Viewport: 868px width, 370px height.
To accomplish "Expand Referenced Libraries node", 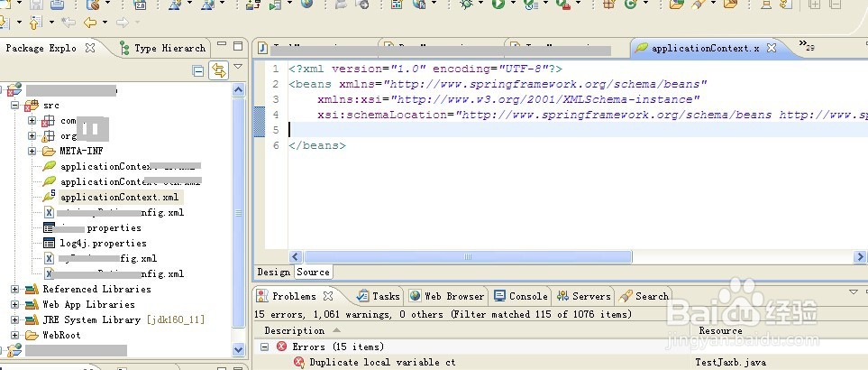I will [15, 289].
